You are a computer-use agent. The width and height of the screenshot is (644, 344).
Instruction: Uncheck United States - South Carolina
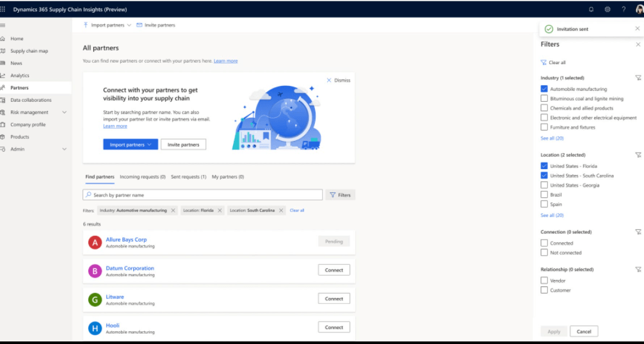pyautogui.click(x=544, y=176)
